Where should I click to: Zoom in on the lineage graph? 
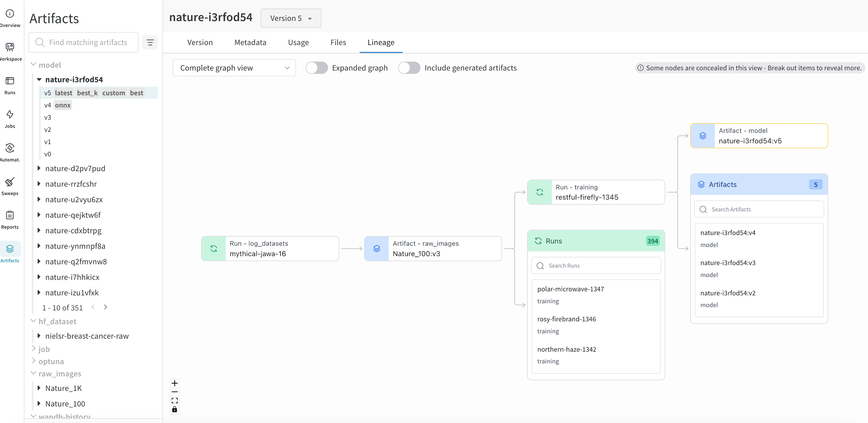tap(175, 383)
